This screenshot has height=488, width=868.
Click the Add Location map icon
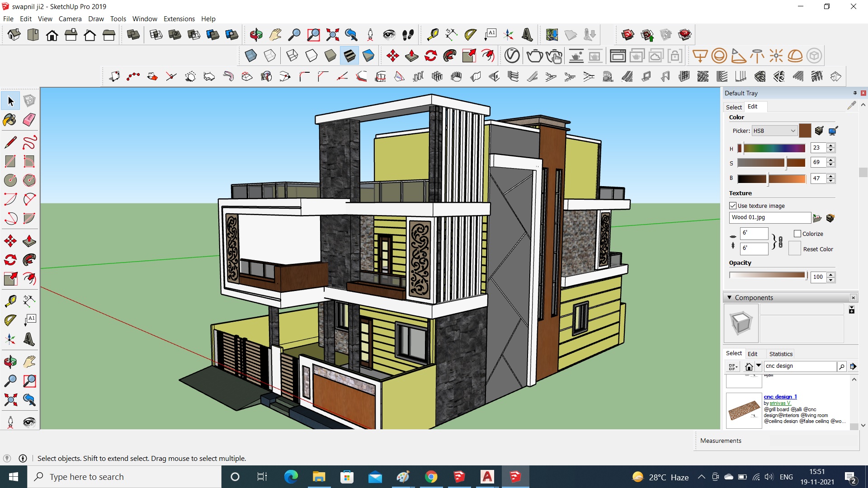552,35
